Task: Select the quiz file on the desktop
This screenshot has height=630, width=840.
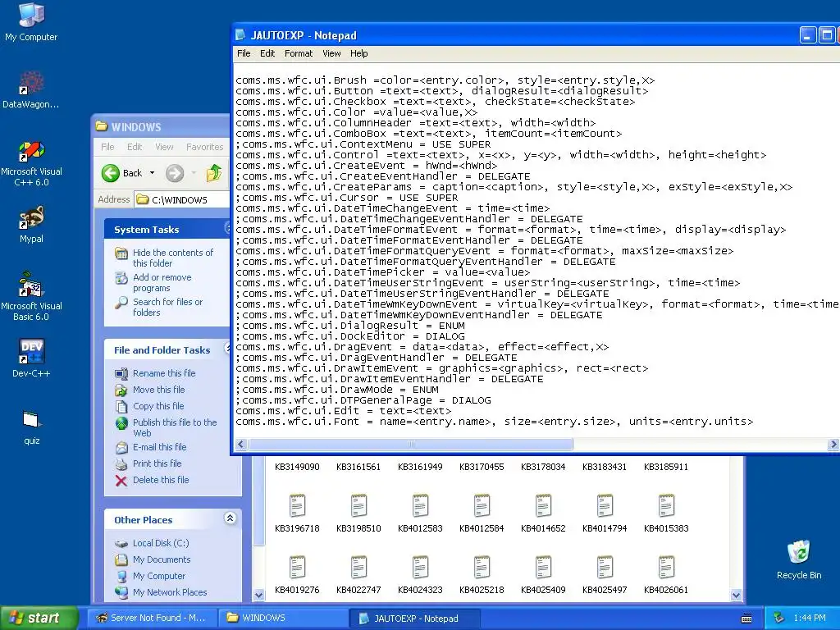Action: coord(31,427)
